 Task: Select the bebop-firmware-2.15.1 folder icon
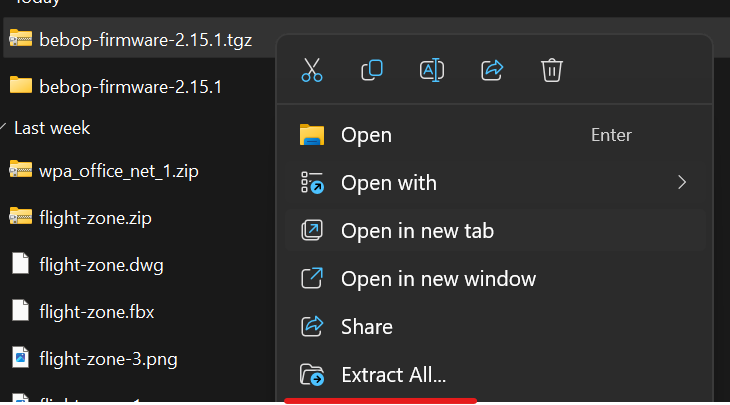coord(21,86)
